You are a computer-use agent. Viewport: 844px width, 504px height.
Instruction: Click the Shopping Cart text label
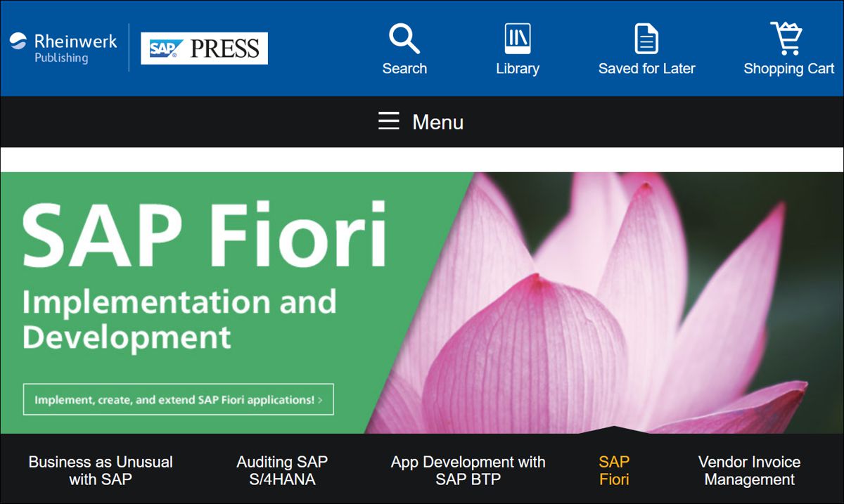pyautogui.click(x=788, y=69)
